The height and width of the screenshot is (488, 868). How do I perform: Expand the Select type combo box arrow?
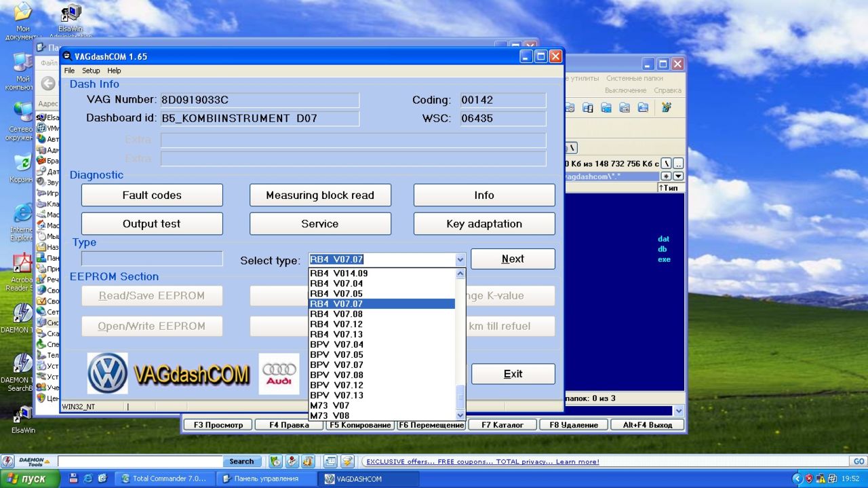click(460, 259)
